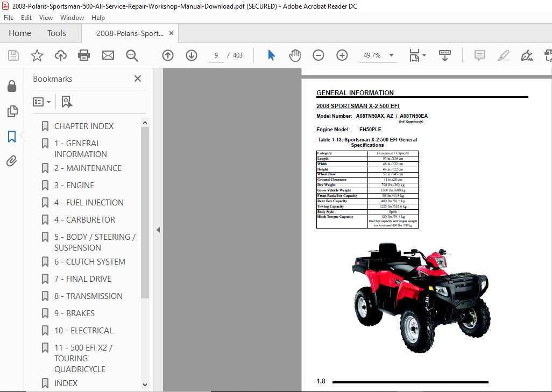
Task: Print the document with printer icon
Action: click(x=84, y=55)
